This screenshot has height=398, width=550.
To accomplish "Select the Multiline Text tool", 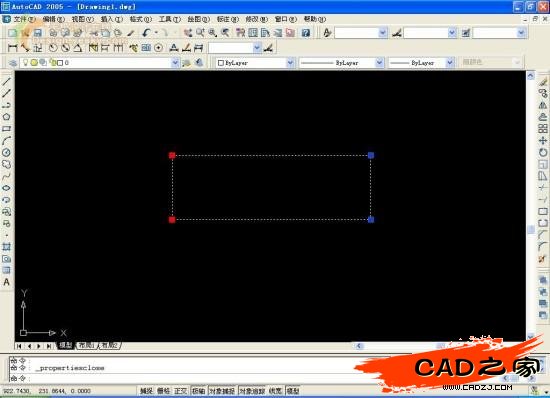I will [7, 282].
